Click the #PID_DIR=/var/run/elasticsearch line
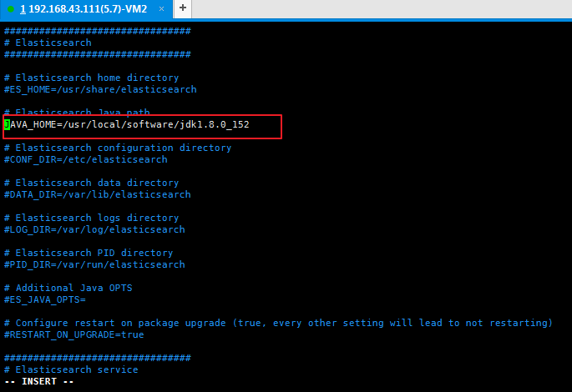 [x=94, y=264]
